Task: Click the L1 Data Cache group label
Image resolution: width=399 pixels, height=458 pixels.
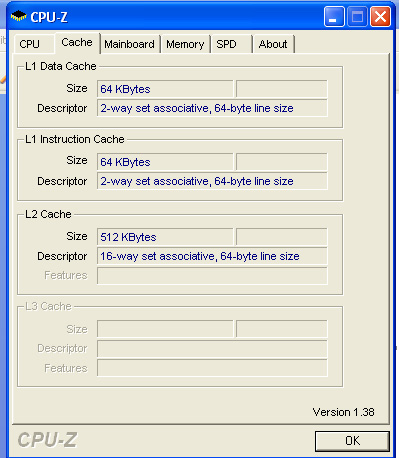Action: tap(61, 66)
